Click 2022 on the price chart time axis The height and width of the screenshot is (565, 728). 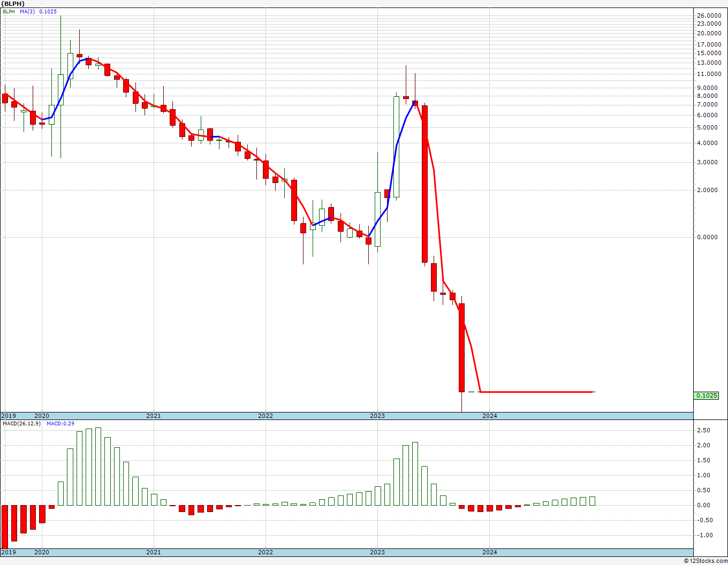click(265, 416)
